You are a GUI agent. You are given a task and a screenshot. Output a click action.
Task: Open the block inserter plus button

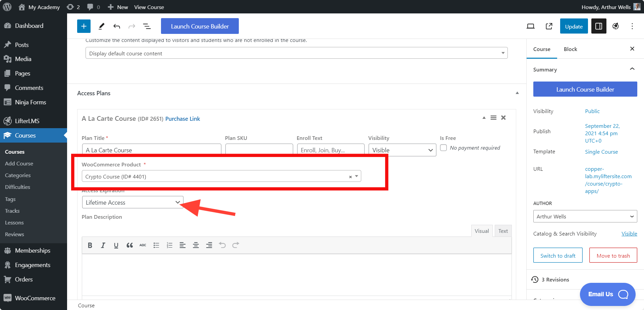point(84,26)
